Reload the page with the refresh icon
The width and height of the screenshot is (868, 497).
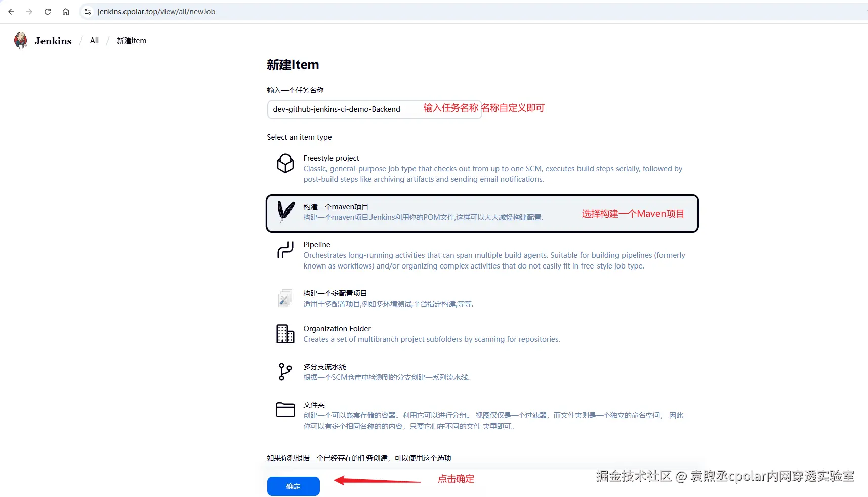tap(48, 12)
